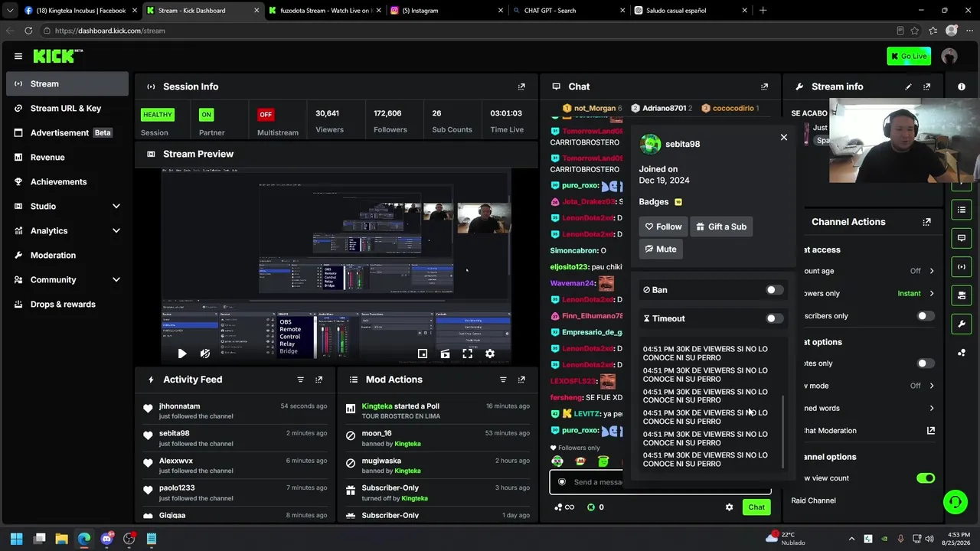Toggle the emotes only switch
Viewport: 980px width, 551px height.
(926, 364)
